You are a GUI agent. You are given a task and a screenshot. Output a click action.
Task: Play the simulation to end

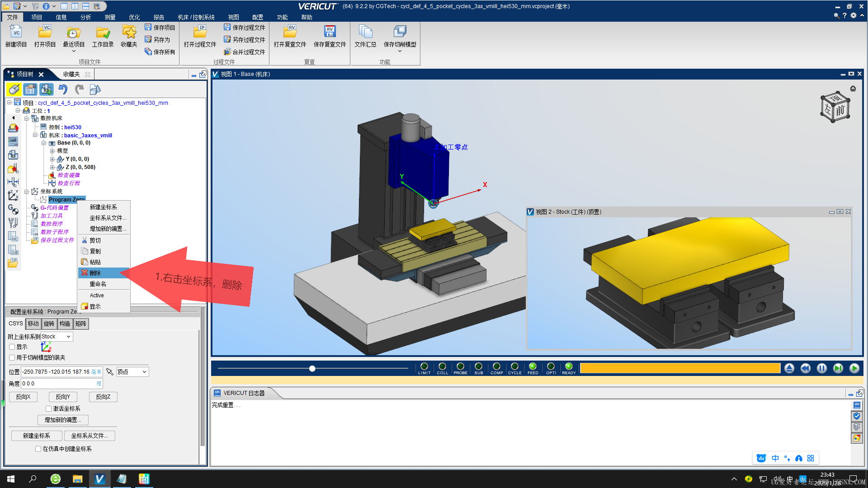854,368
